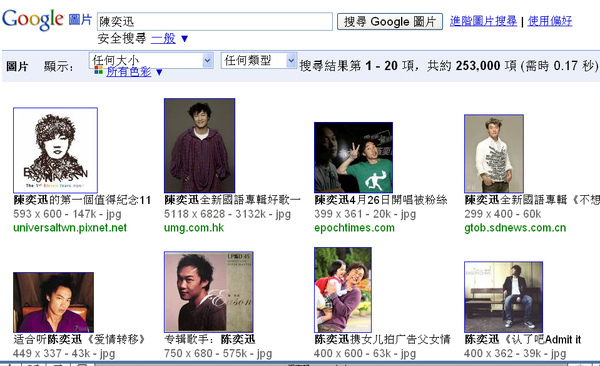
Task: Click the 所有色彩 color filter link
Action: click(x=129, y=72)
